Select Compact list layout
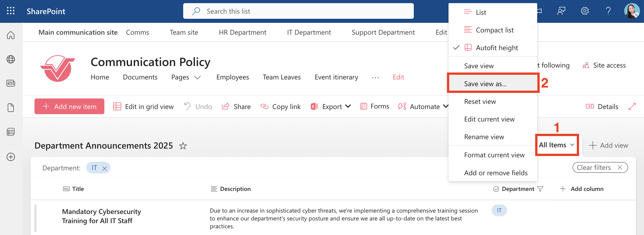 click(x=492, y=30)
